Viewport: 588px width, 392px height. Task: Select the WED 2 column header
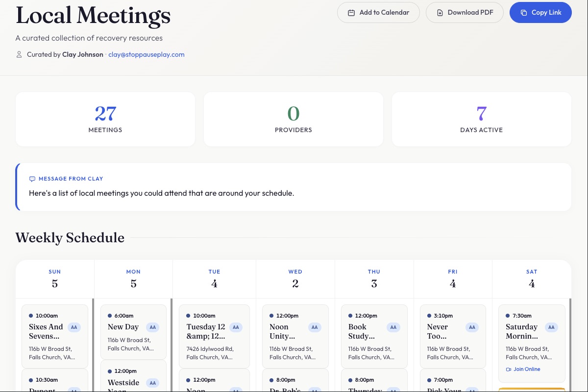(x=295, y=278)
